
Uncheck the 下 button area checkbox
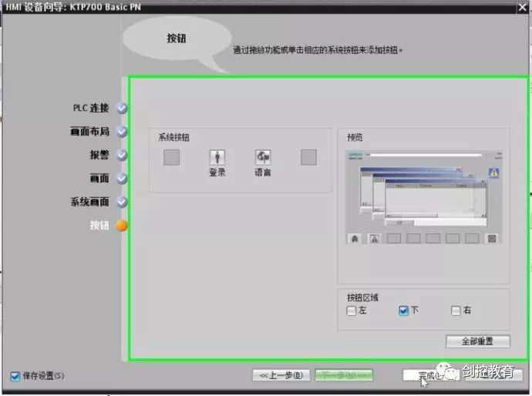(403, 310)
